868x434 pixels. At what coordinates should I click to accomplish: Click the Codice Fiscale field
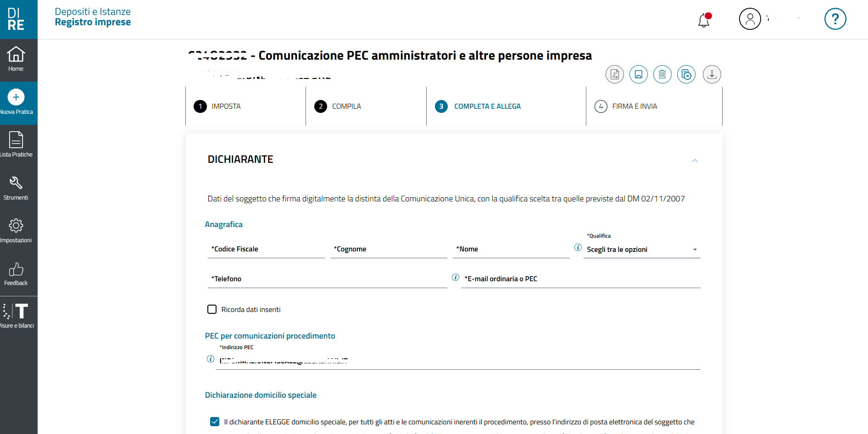pyautogui.click(x=266, y=249)
